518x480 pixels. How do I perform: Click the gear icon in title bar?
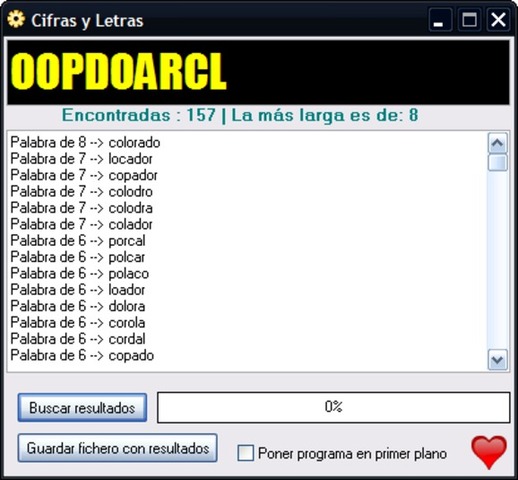point(16,19)
